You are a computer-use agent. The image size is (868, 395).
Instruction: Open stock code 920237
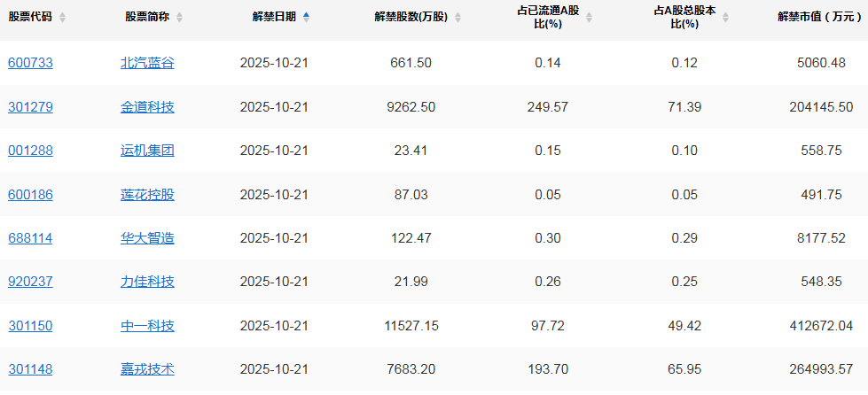(x=30, y=283)
